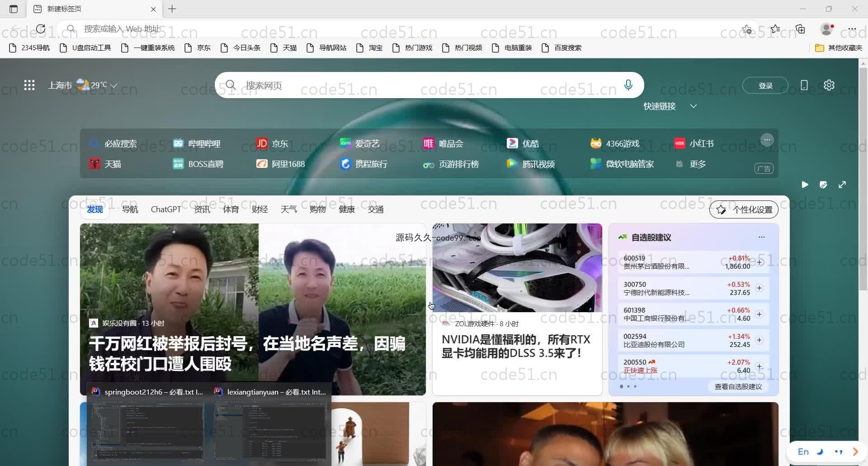Open page settings gear icon
The height and width of the screenshot is (466, 868).
point(829,85)
